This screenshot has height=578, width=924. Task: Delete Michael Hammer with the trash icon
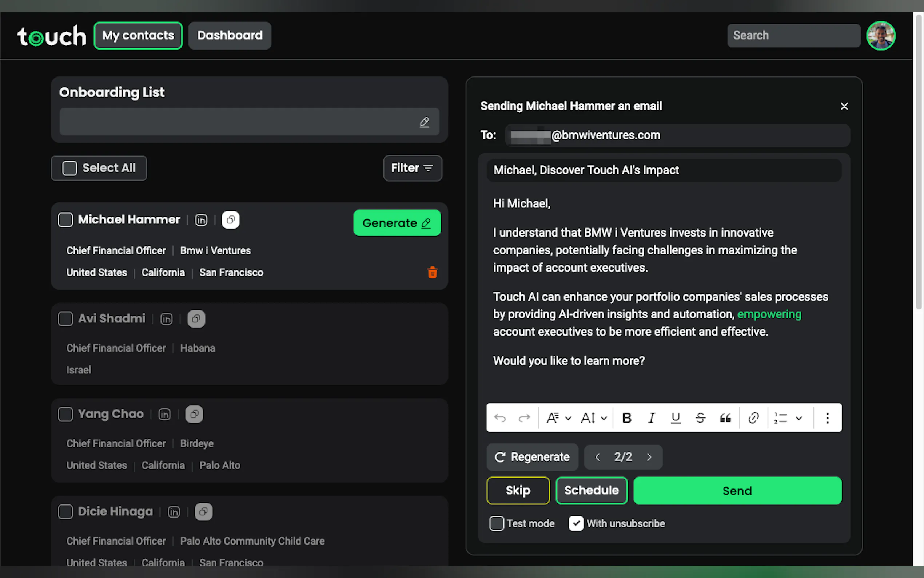[432, 273]
